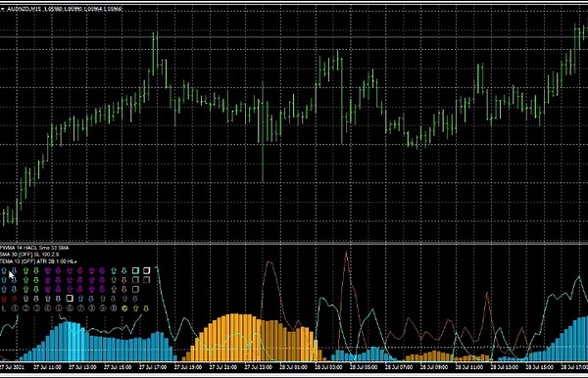This screenshot has height=378, width=588.
Task: Click the TEMA 10 [OFF] ATR label
Action: (x=38, y=261)
